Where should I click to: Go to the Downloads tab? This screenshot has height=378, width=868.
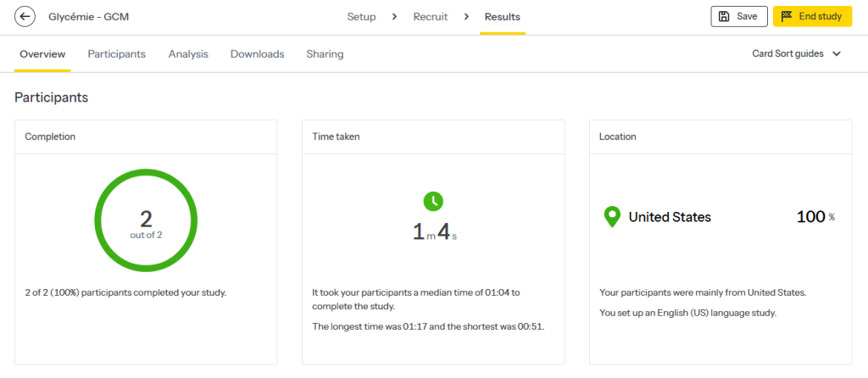coord(257,54)
